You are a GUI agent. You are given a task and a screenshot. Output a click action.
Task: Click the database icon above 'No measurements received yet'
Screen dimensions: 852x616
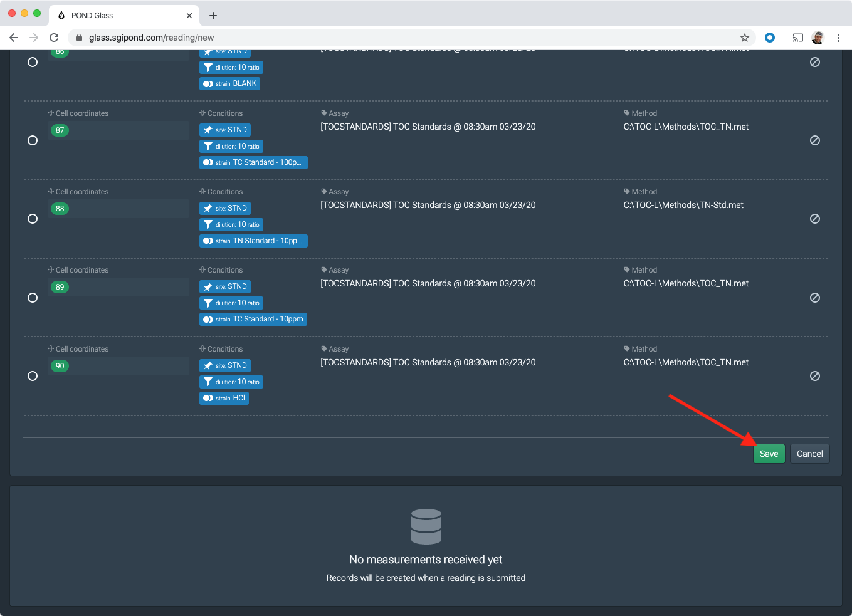[x=426, y=526]
